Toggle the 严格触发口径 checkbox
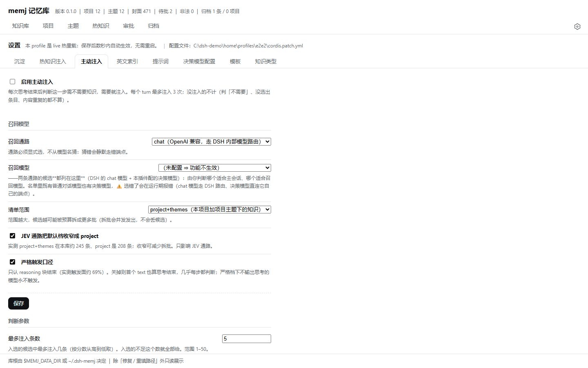This screenshot has height=368, width=588. click(13, 262)
